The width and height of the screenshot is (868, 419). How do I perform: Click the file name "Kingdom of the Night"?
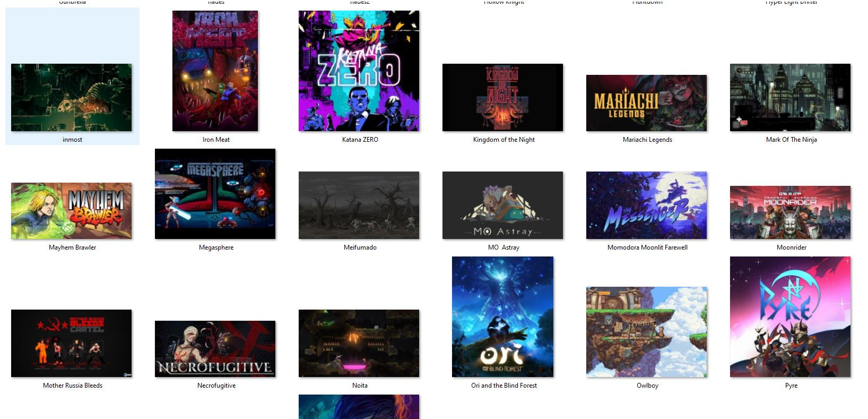[x=504, y=140]
